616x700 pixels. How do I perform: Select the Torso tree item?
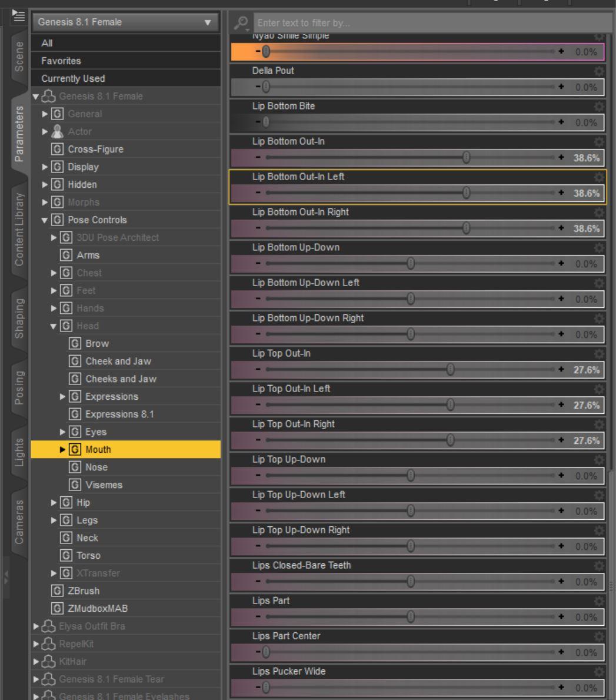pos(88,555)
